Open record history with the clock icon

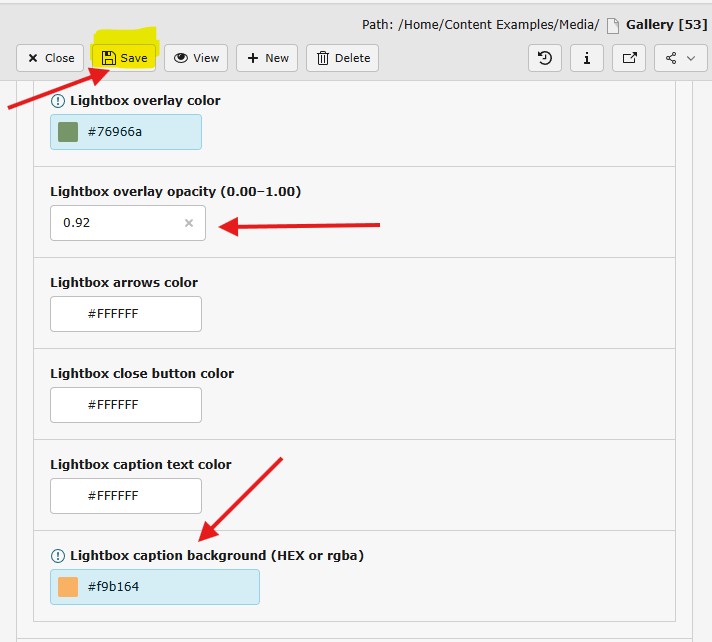click(544, 58)
